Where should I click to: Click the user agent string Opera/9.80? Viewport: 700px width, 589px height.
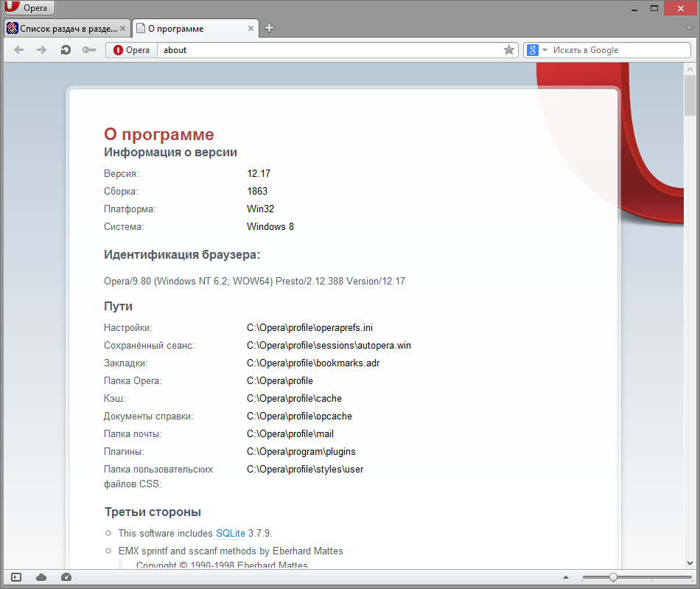pos(254,282)
